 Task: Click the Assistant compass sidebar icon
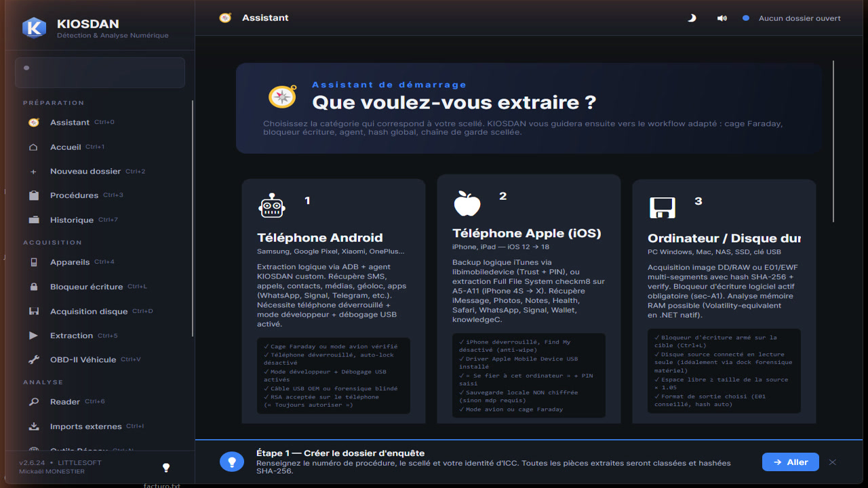34,123
